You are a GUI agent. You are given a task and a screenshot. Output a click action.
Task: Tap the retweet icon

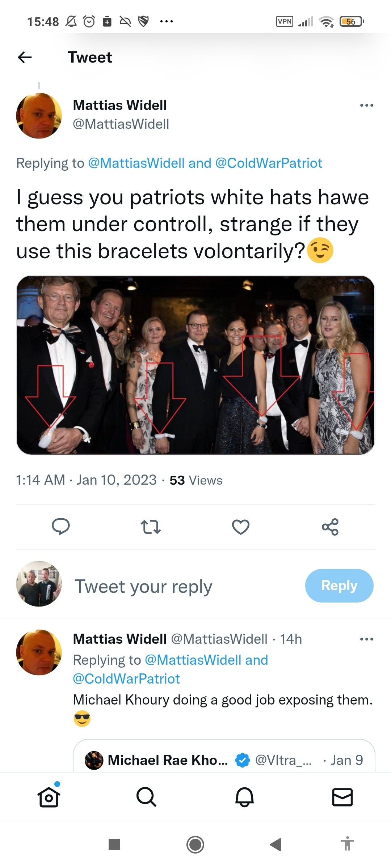pyautogui.click(x=151, y=527)
